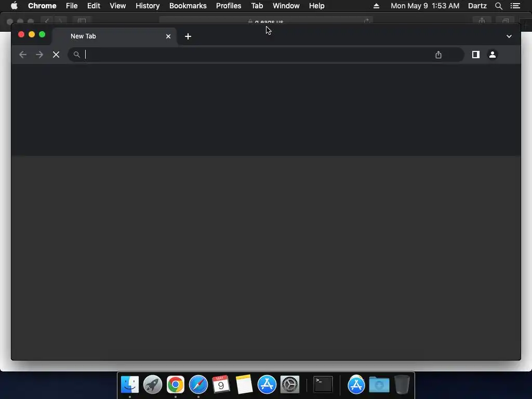This screenshot has width=532, height=399.
Task: Open Launchpad from the Dock
Action: click(x=153, y=384)
